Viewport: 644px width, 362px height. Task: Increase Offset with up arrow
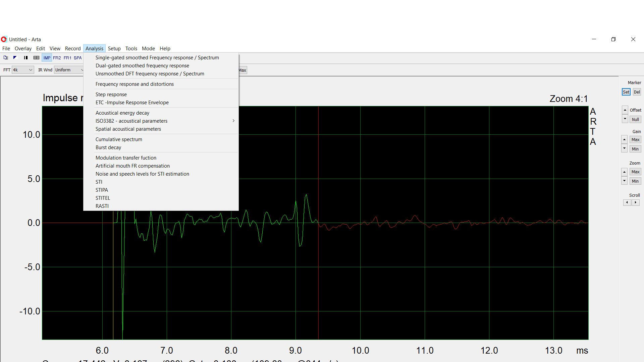(625, 110)
